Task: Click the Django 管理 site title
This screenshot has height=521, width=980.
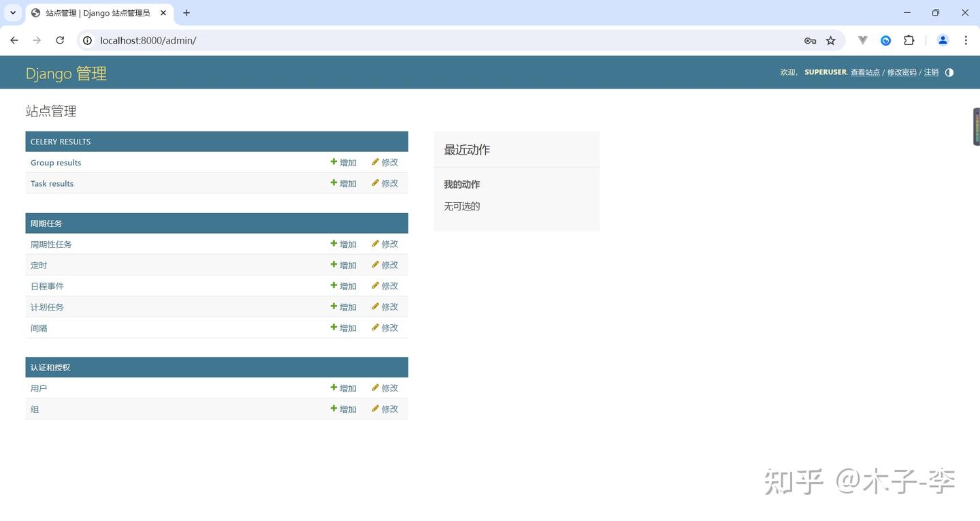Action: pyautogui.click(x=66, y=73)
